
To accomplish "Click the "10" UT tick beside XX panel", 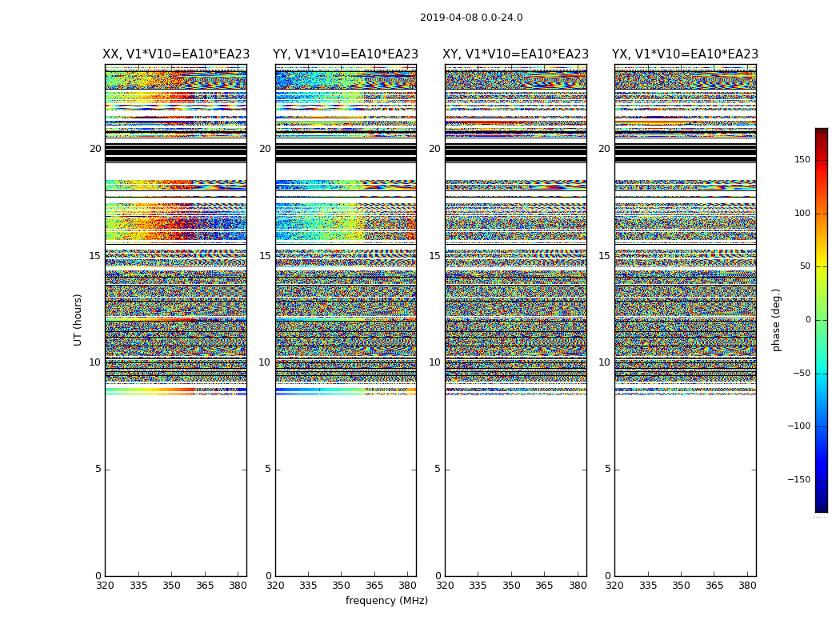I will [x=95, y=362].
